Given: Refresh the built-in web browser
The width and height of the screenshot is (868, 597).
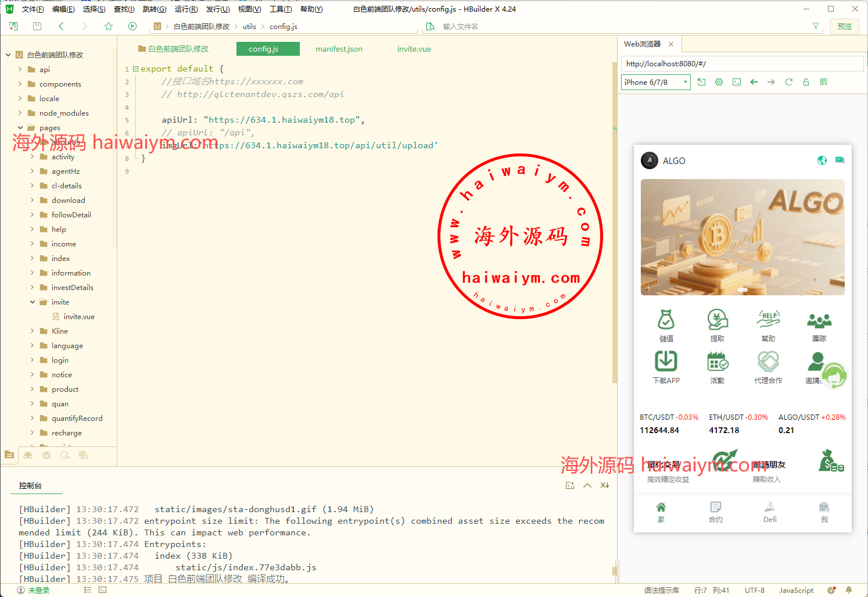Looking at the screenshot, I should coord(788,82).
